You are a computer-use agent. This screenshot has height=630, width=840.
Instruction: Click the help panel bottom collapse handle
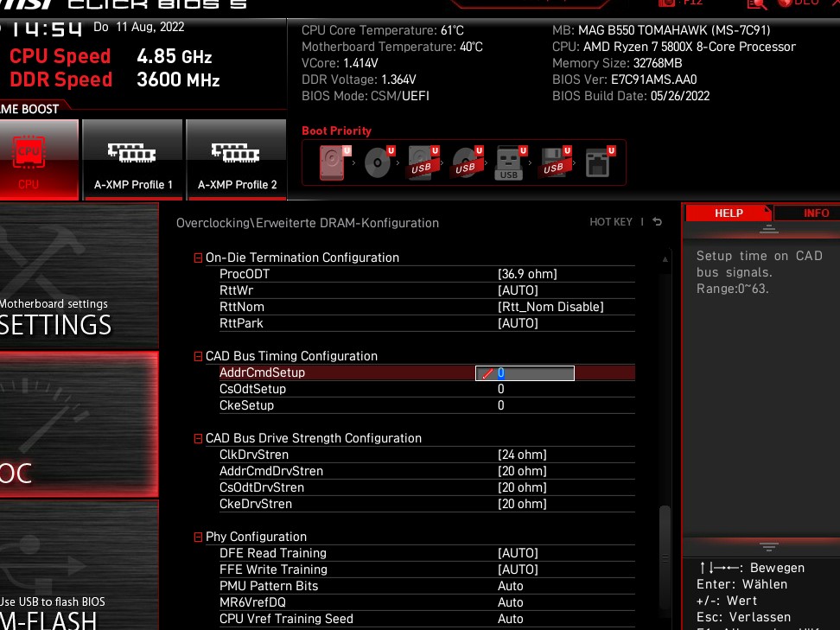(769, 546)
